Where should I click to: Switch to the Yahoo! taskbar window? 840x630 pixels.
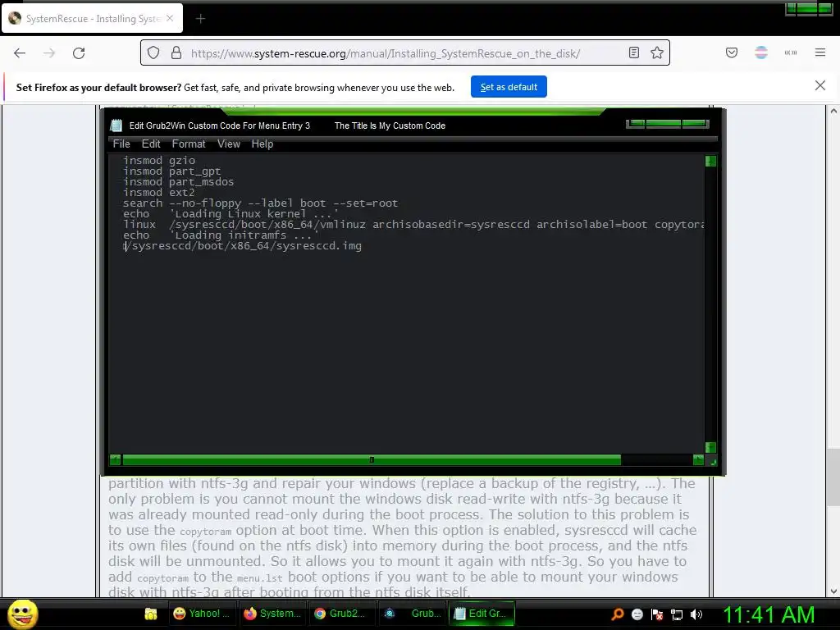[x=202, y=614]
